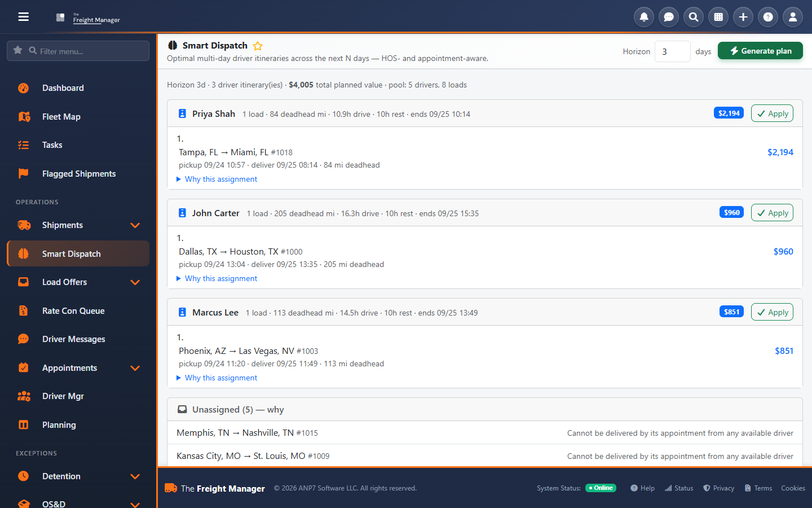Open Driver Mgr

[78, 396]
